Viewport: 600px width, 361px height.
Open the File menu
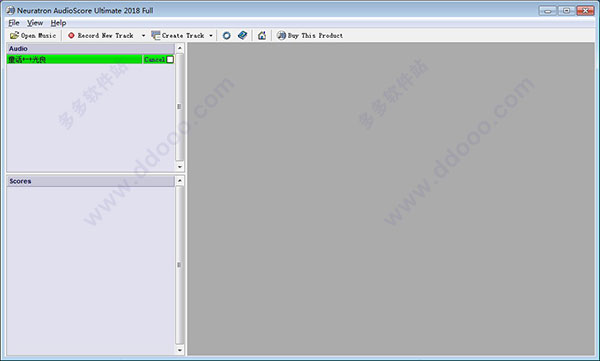click(x=14, y=23)
